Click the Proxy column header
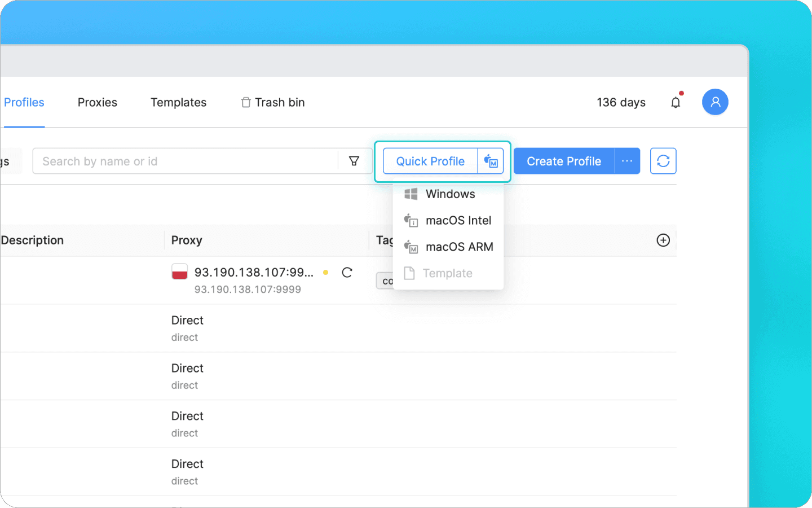 pyautogui.click(x=187, y=240)
